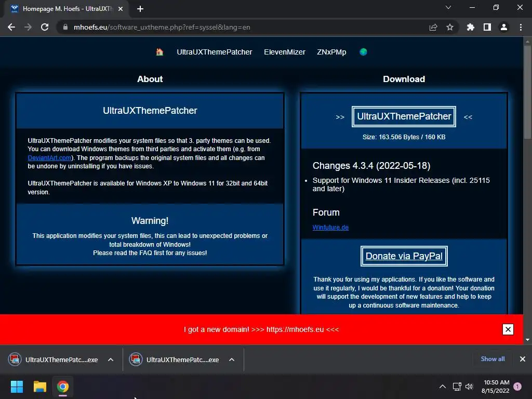This screenshot has width=532, height=399.
Task: Open Chrome three-dot menu
Action: coord(521,27)
